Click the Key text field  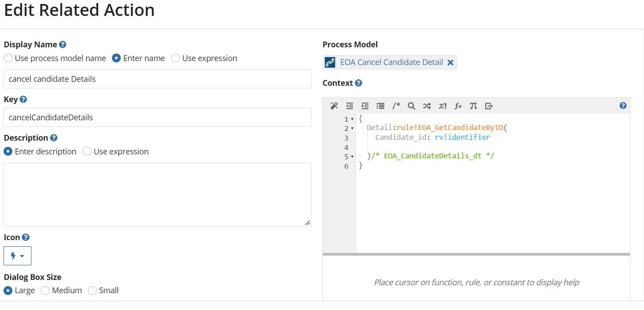157,118
